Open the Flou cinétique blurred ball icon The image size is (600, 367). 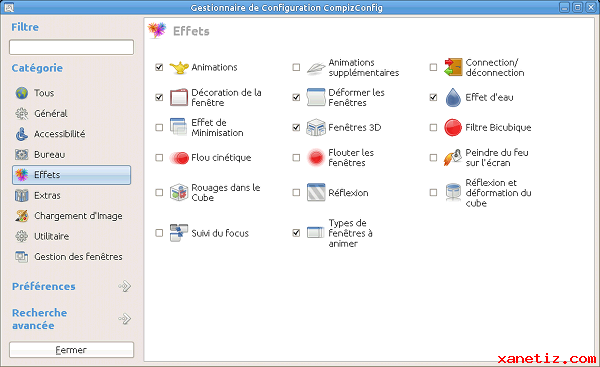(x=179, y=158)
